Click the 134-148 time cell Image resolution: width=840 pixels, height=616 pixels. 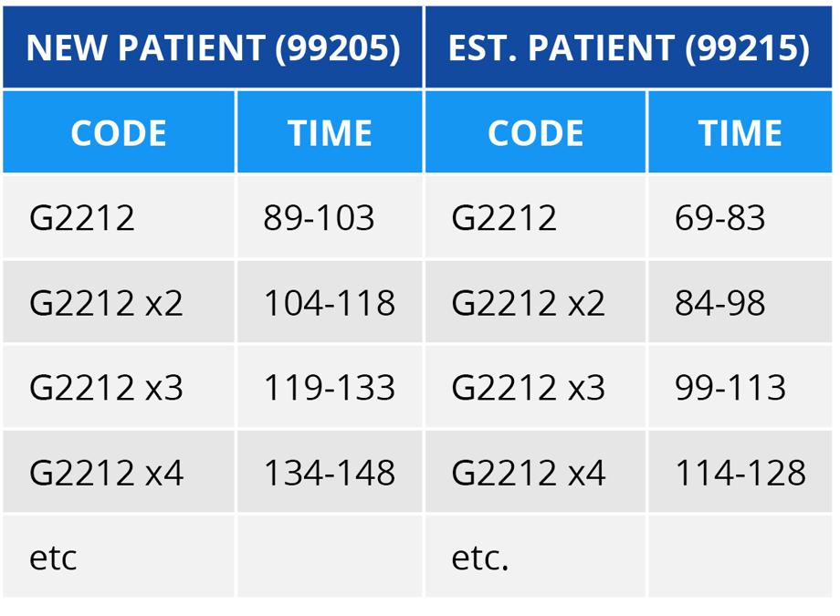pos(330,472)
